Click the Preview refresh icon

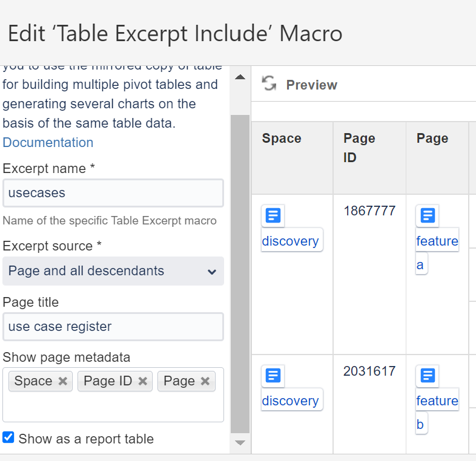269,84
